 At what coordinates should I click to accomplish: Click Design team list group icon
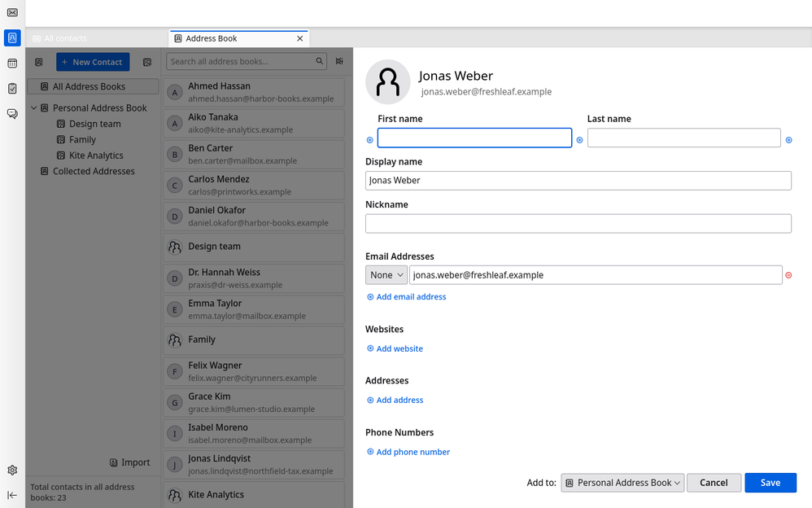175,247
